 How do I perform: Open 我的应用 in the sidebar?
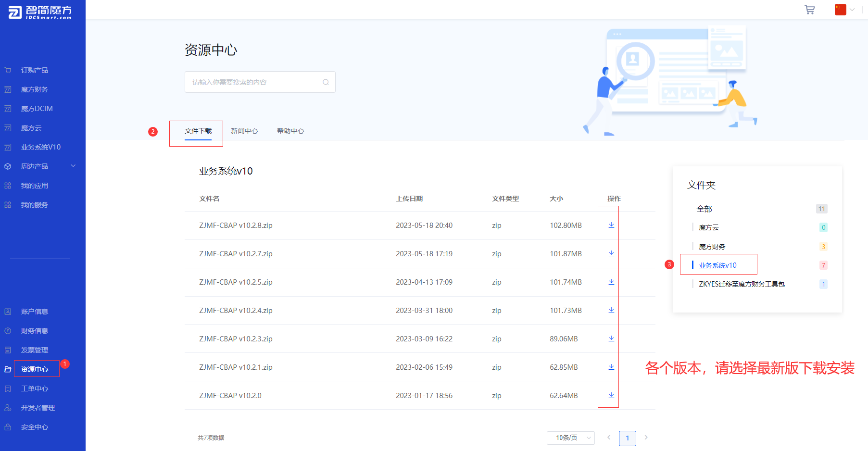(x=35, y=186)
